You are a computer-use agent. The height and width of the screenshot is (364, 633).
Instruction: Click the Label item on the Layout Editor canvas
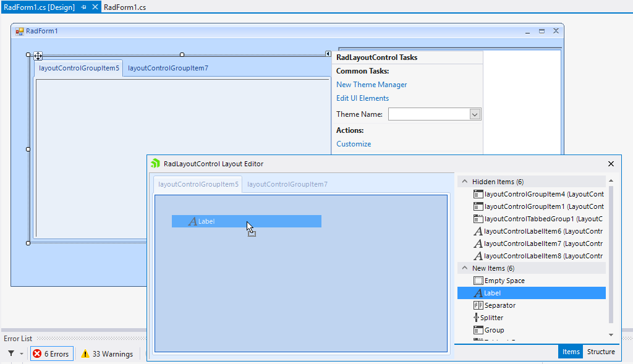[247, 221]
